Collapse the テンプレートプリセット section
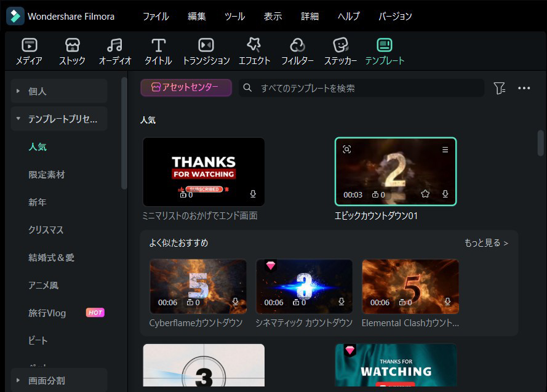Screen dimensions: 547x392 [17, 118]
